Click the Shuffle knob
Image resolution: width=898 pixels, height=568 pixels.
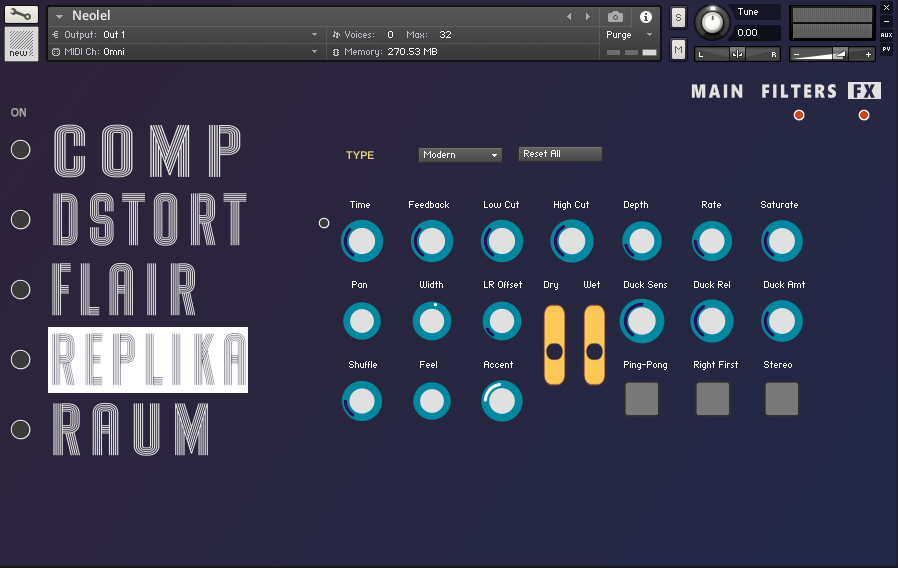tap(362, 401)
